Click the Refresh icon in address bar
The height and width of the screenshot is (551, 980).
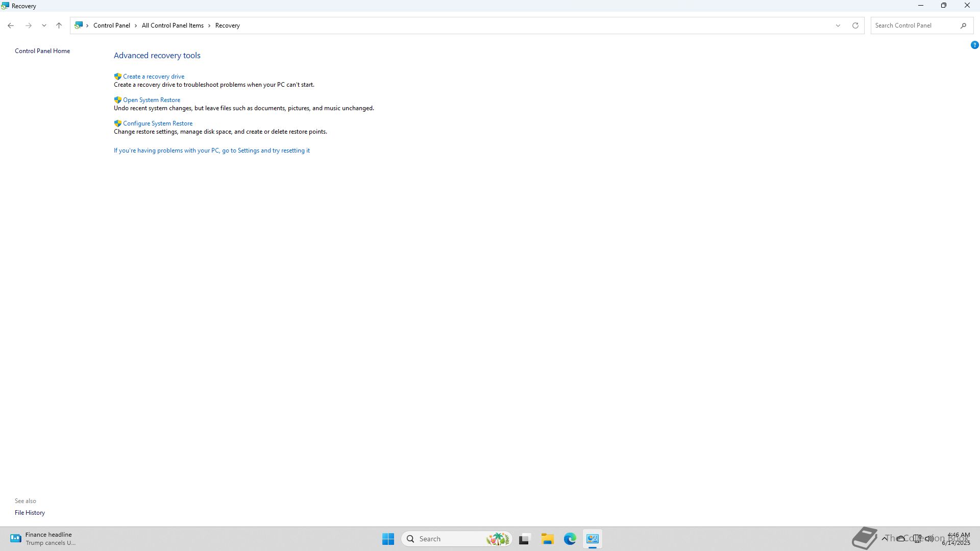click(855, 26)
